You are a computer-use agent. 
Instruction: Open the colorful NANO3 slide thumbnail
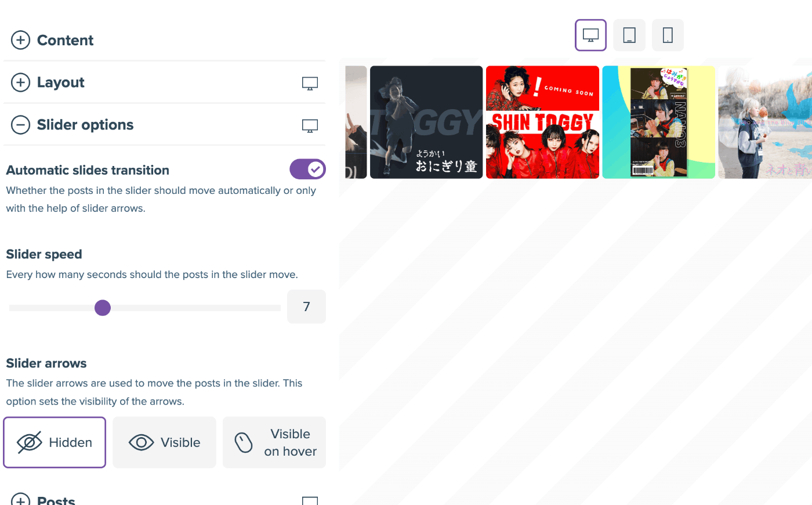[658, 122]
